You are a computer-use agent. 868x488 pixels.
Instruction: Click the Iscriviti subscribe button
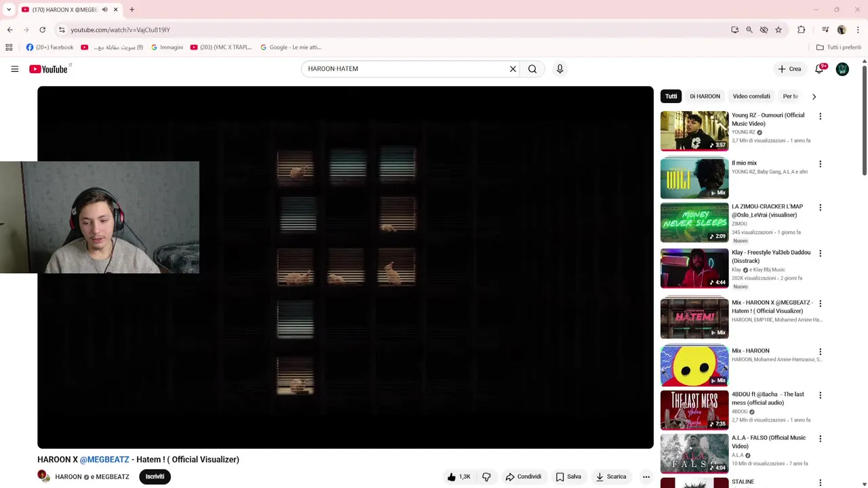tap(155, 476)
